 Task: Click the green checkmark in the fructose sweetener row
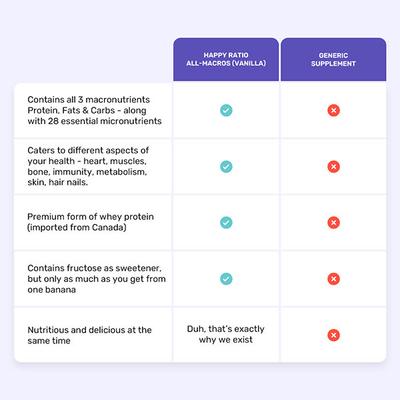tap(226, 279)
